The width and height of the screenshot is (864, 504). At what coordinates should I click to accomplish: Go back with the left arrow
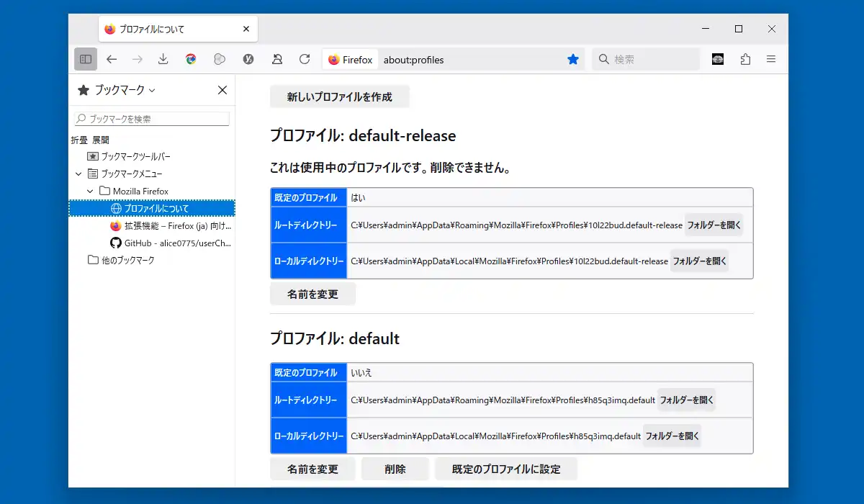point(112,59)
